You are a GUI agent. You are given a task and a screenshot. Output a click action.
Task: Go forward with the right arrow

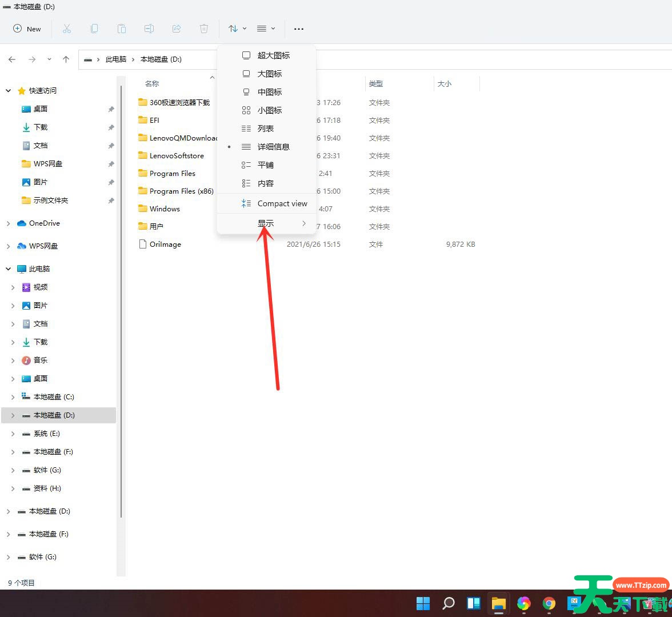point(32,59)
